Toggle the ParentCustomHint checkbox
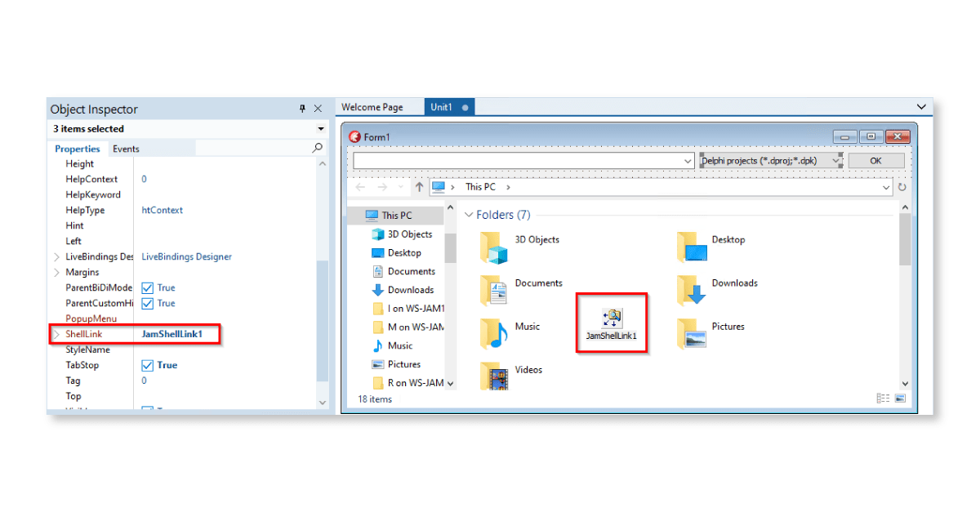Viewport: 980px width, 512px height. click(148, 304)
